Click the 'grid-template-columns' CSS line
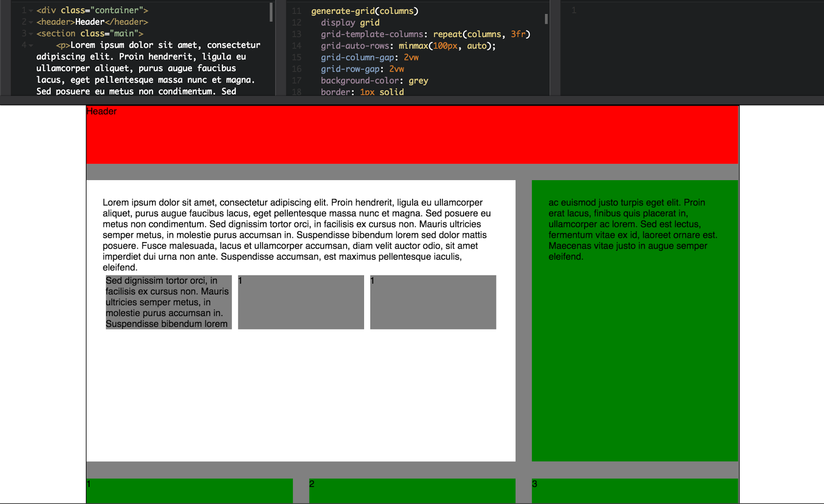The image size is (824, 504). pos(425,34)
